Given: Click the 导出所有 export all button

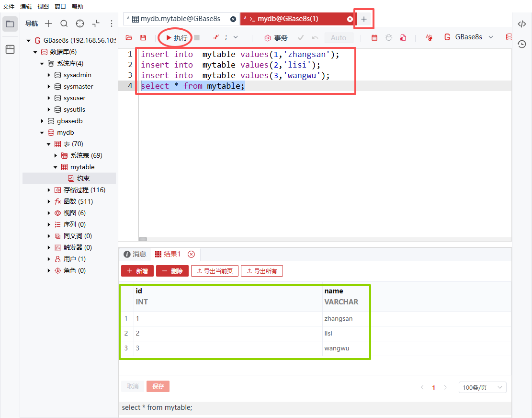Looking at the screenshot, I should [x=262, y=271].
